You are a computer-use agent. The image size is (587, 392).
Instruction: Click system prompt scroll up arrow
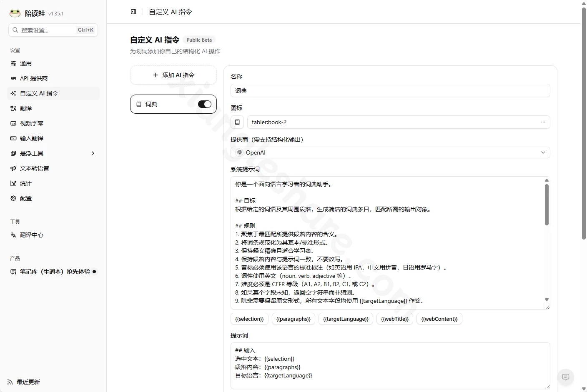tap(547, 180)
